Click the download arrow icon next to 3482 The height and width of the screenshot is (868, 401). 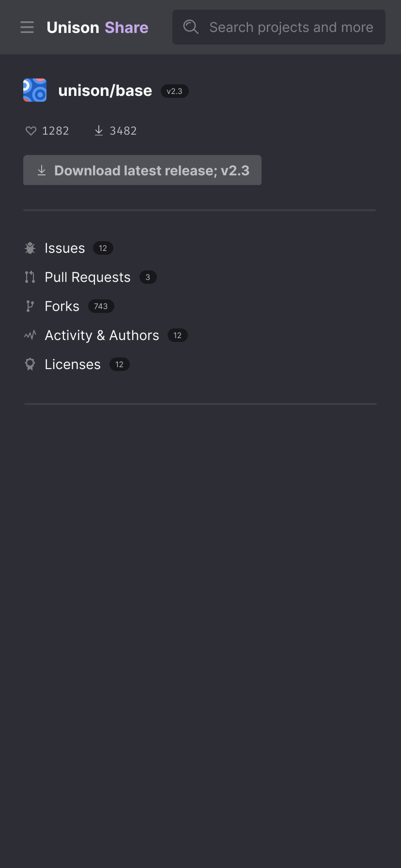[x=98, y=130]
